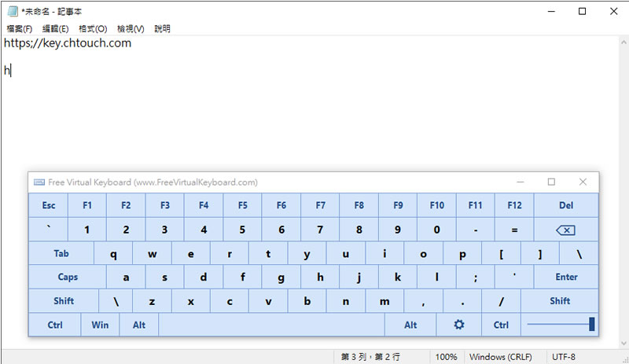The image size is (629, 364).
Task: Click the Backspace key on virtual keyboard
Action: pos(565,230)
